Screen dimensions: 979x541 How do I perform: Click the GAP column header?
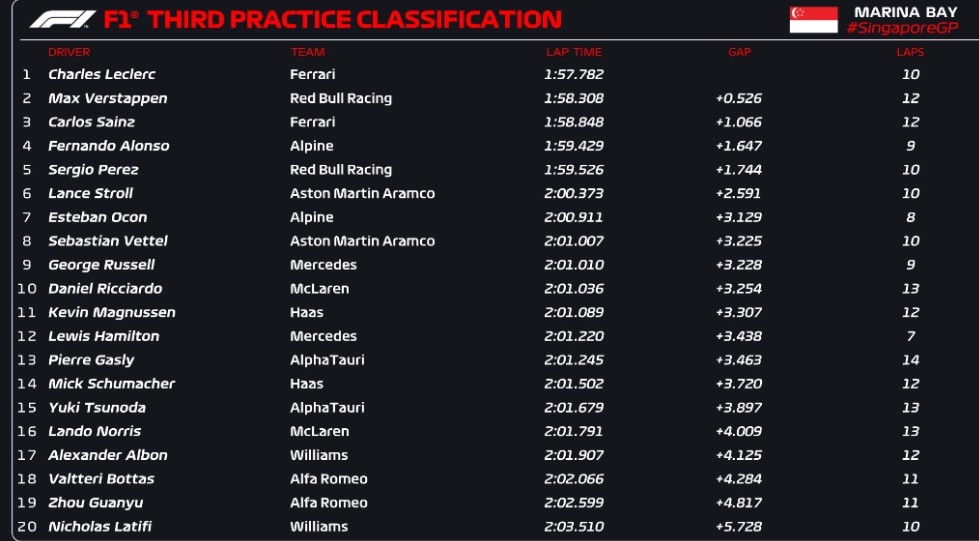click(739, 52)
